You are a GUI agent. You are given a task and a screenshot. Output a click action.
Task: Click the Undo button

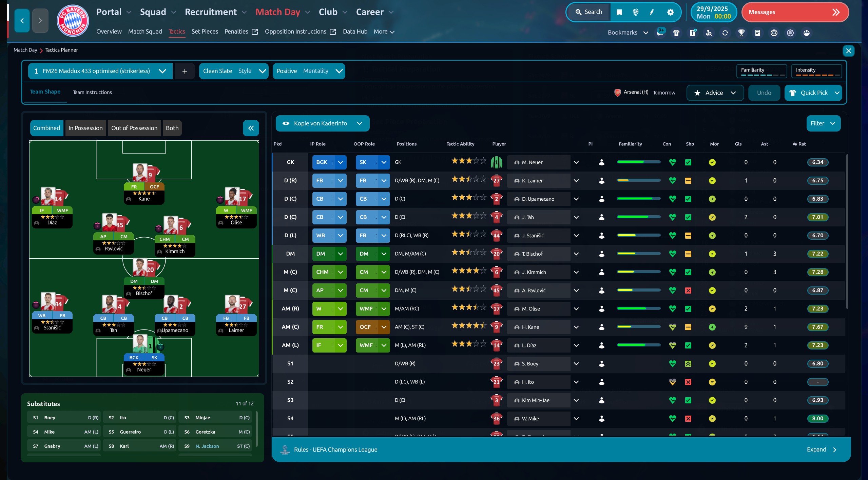(x=764, y=93)
